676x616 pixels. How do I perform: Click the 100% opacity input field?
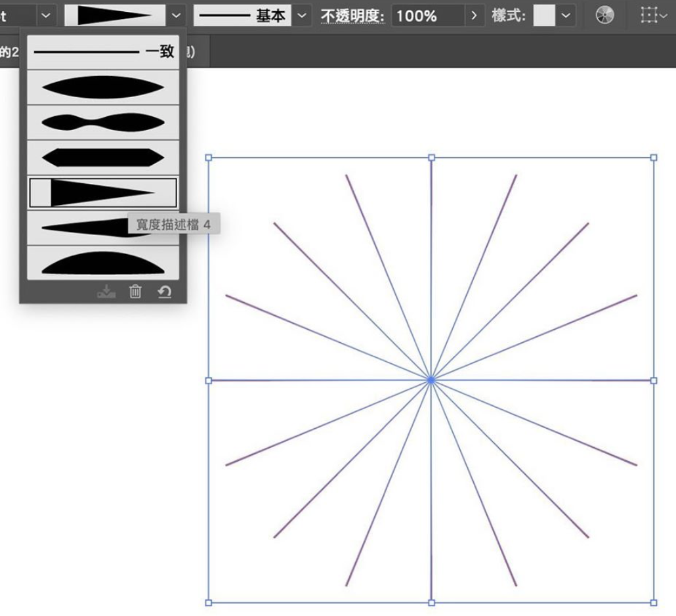(x=428, y=16)
